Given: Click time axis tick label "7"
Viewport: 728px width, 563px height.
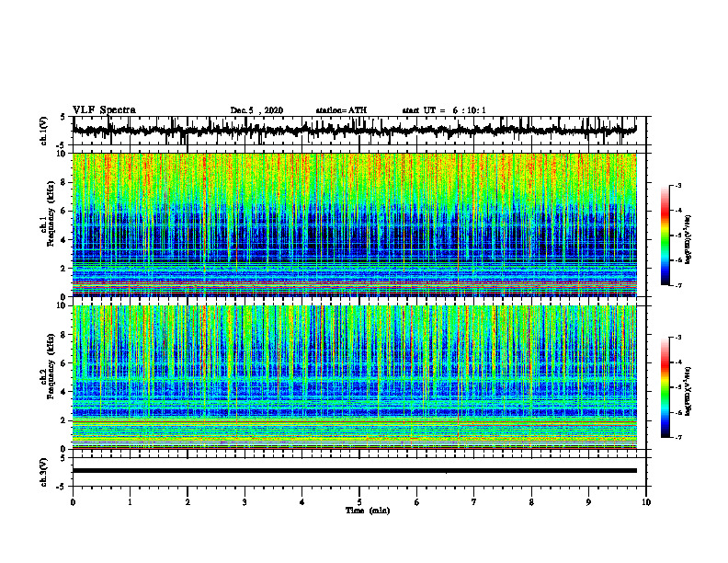Looking at the screenshot, I should (474, 502).
